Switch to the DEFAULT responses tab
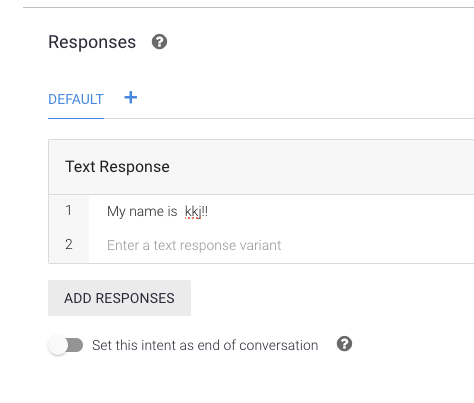This screenshot has height=403, width=474. (76, 99)
